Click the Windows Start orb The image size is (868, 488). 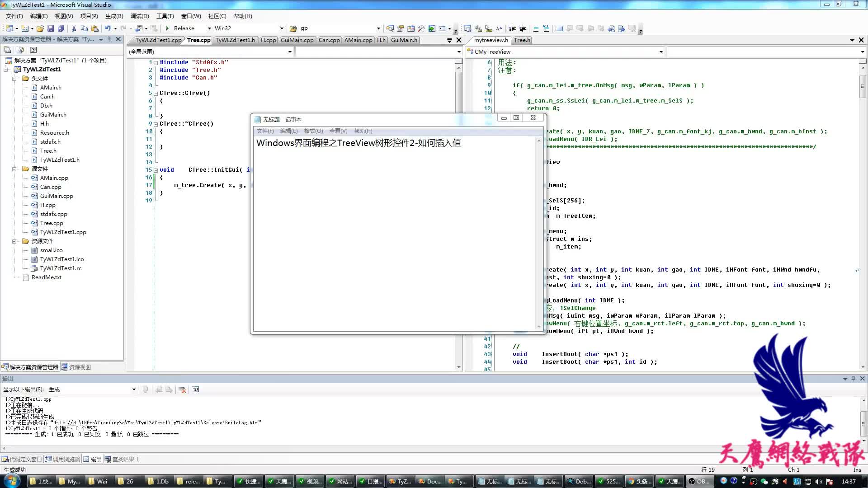click(12, 481)
